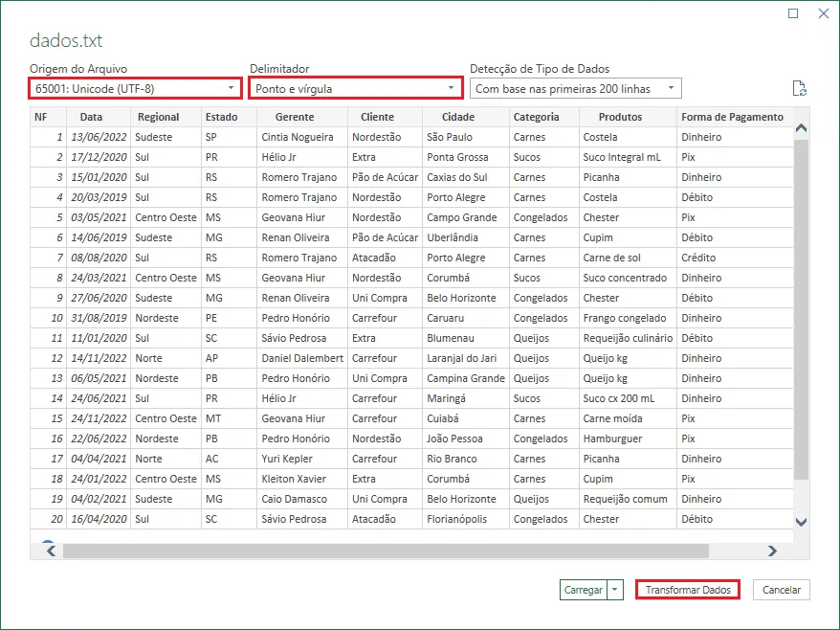Click the Carne de sol cell
Image resolution: width=840 pixels, height=630 pixels.
(x=628, y=258)
